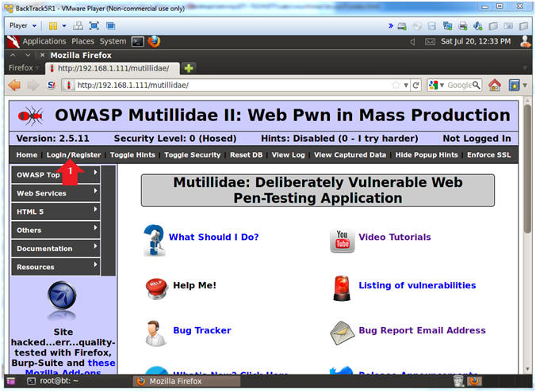Click VMware sound card device icon

pyautogui.click(x=478, y=26)
